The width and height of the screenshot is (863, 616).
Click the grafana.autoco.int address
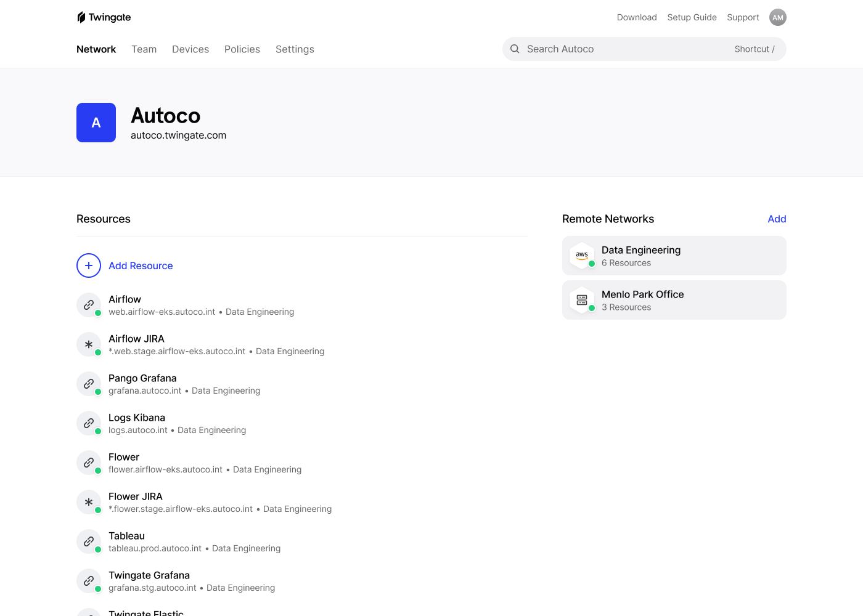pos(145,391)
